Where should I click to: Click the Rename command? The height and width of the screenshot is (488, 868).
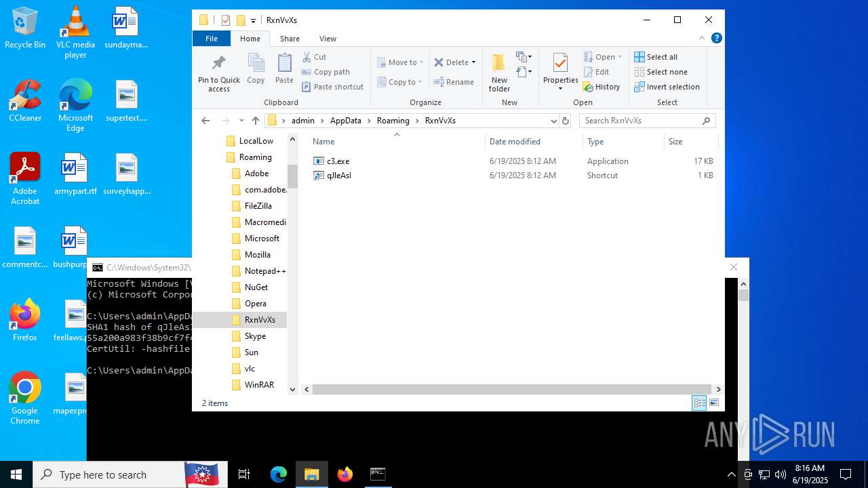point(454,82)
